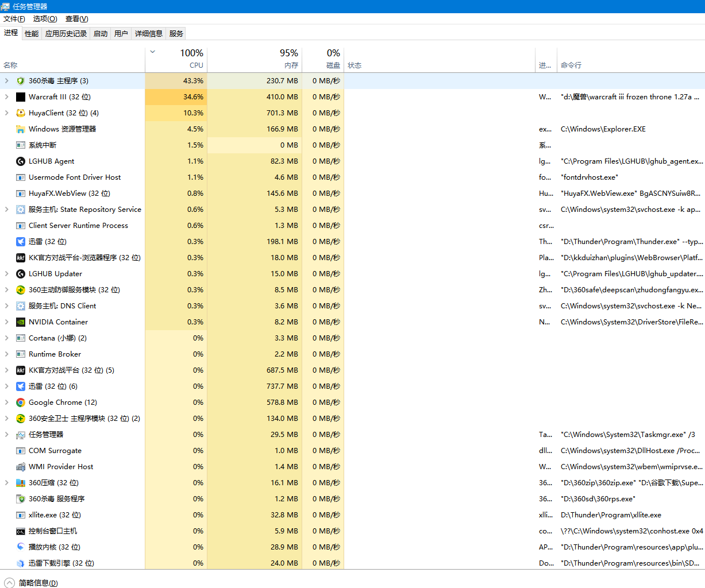
Task: Switch to the 启动 tab
Action: 101,33
